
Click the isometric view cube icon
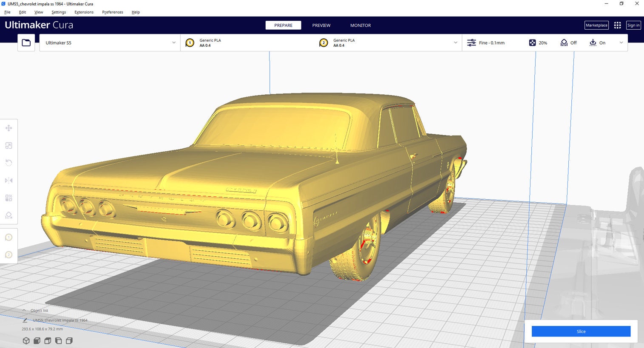26,340
